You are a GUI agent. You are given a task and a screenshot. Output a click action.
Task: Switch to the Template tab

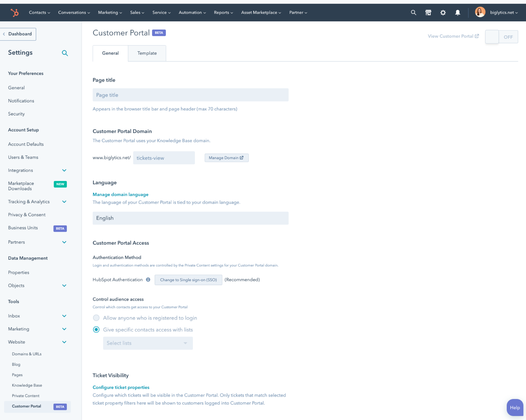pos(147,53)
